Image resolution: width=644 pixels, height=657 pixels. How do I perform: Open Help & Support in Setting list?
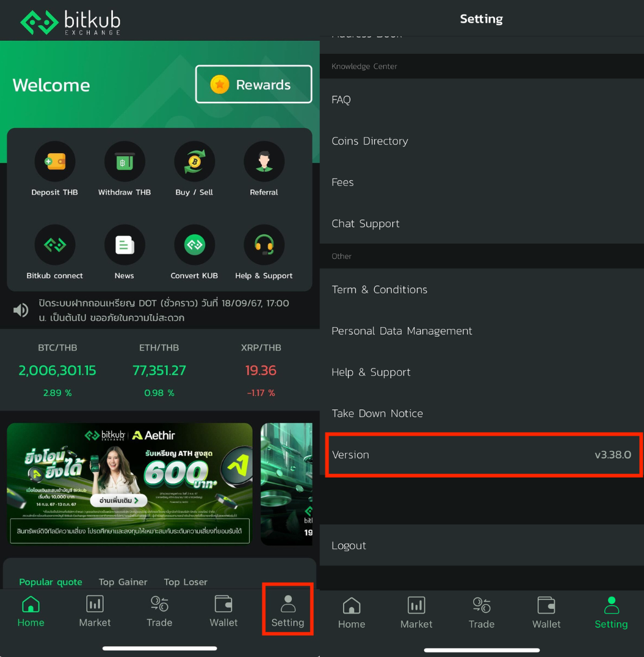[x=482, y=372]
